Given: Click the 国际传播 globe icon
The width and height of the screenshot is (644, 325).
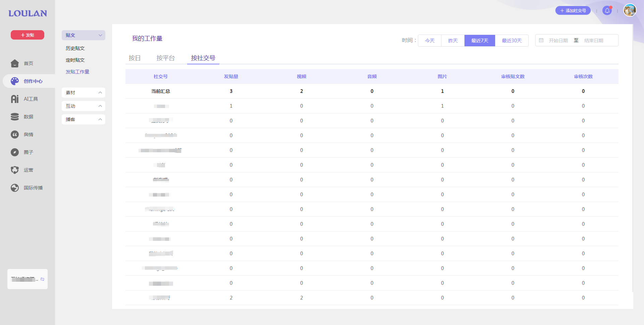Looking at the screenshot, I should [x=15, y=188].
